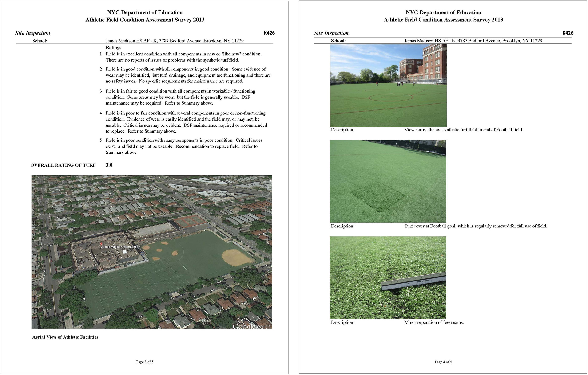Select the James Madison HS address on page 3
The height and width of the screenshot is (375, 588).
pyautogui.click(x=175, y=41)
